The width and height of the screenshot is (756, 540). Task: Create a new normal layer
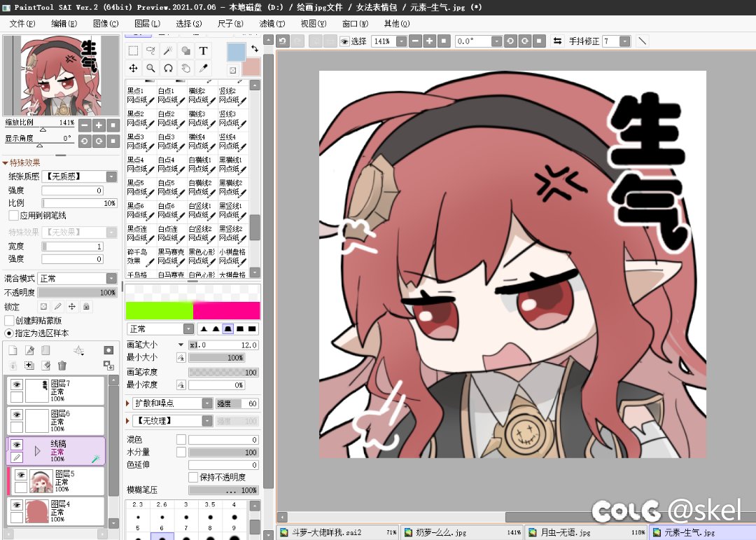pyautogui.click(x=13, y=350)
